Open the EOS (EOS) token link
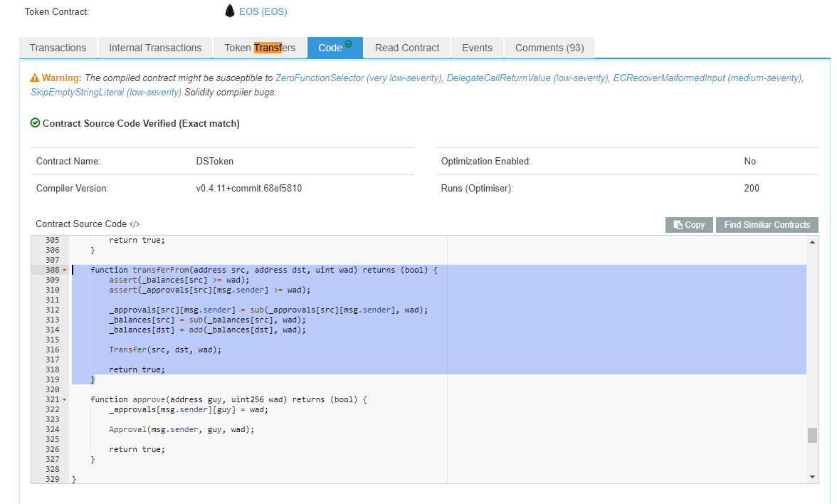The image size is (837, 504). [x=263, y=11]
